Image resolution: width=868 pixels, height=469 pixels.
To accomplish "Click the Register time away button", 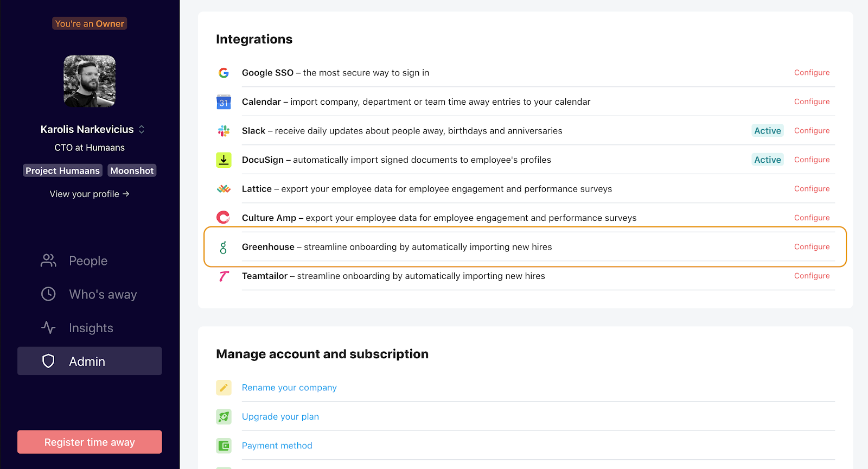I will click(90, 442).
